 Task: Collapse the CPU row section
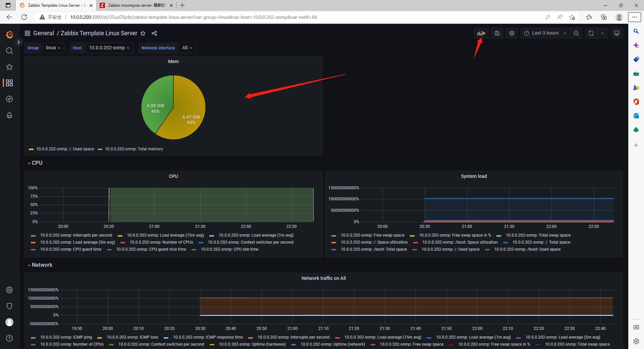tap(35, 163)
